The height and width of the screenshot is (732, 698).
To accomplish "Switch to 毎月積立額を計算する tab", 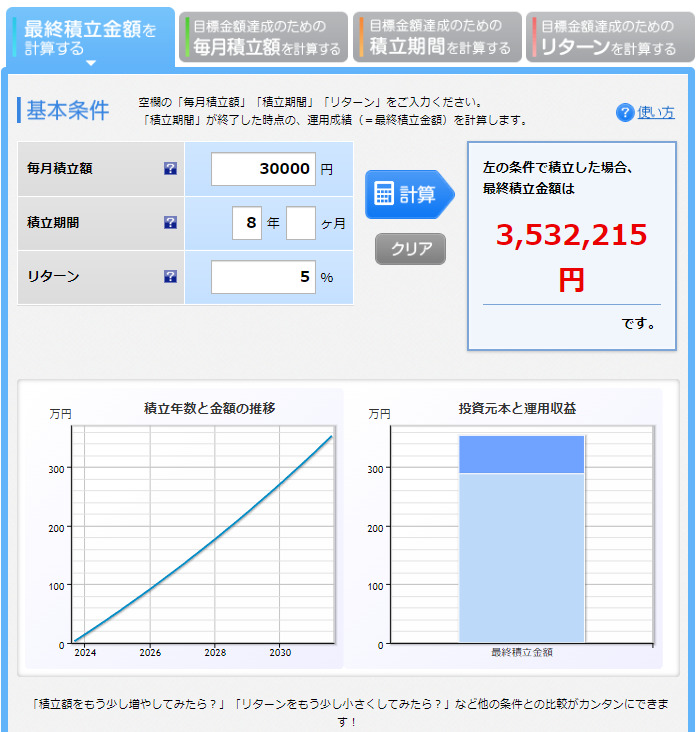I will 263,37.
